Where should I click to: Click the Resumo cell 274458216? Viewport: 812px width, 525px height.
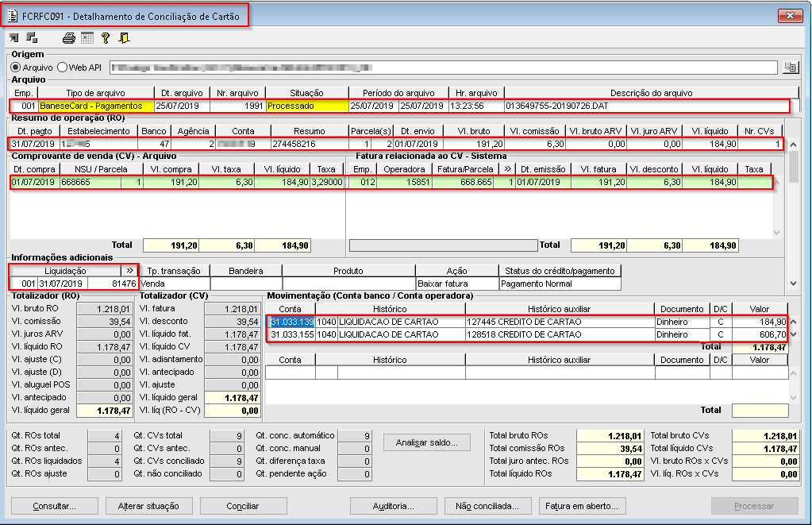coord(309,144)
